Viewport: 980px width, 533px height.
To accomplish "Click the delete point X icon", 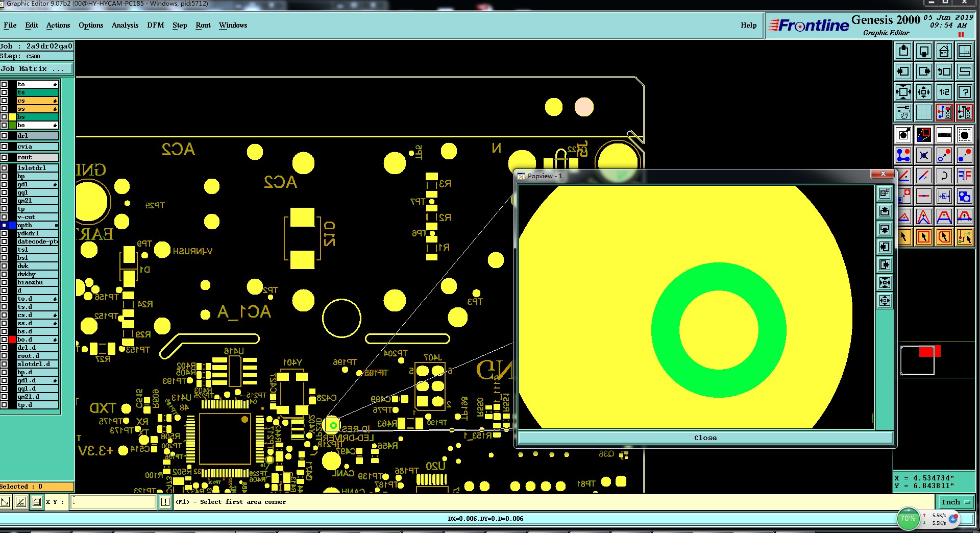I will 924,155.
